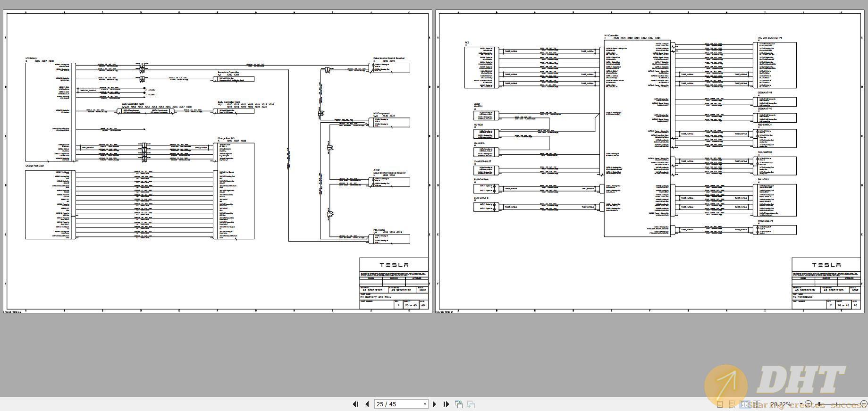Click the 'PTC Heater' label
This screenshot has height=411, width=868.
tap(379, 230)
